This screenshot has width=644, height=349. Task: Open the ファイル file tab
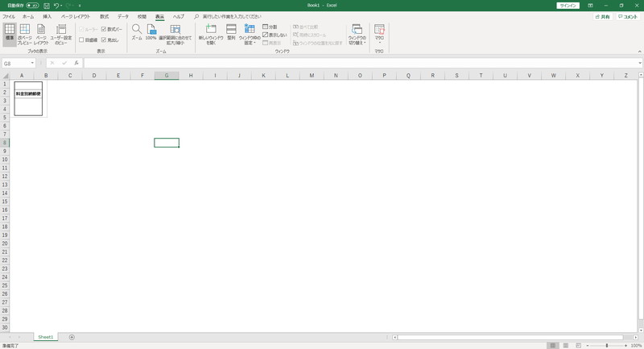coord(9,16)
